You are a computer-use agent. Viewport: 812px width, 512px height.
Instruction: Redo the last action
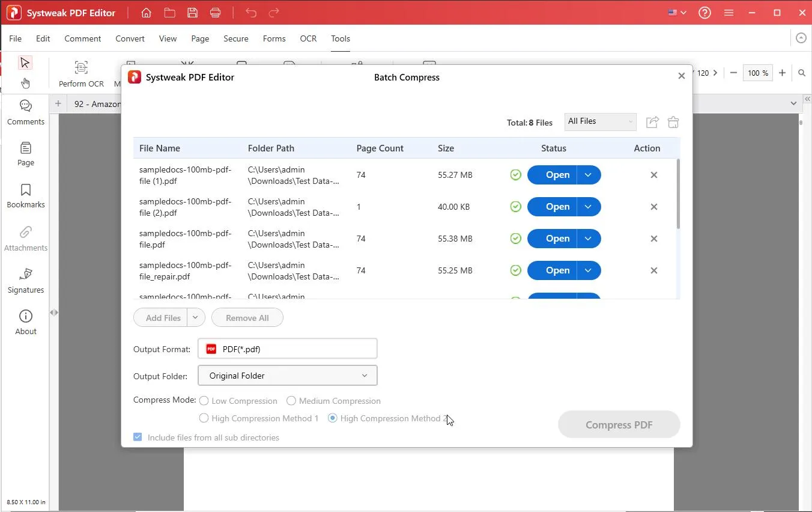click(x=274, y=13)
